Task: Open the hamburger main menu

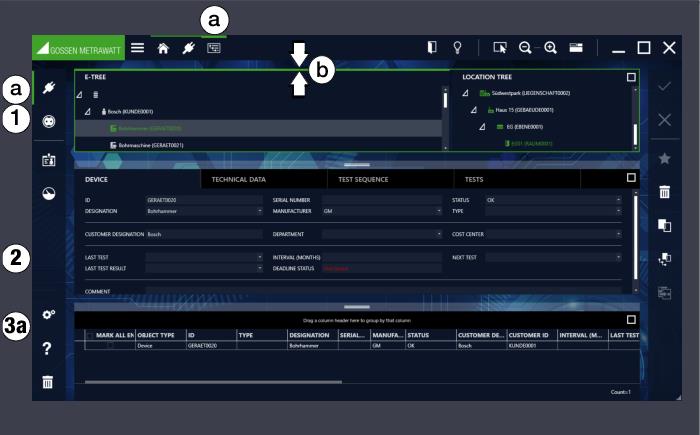Action: [138, 47]
